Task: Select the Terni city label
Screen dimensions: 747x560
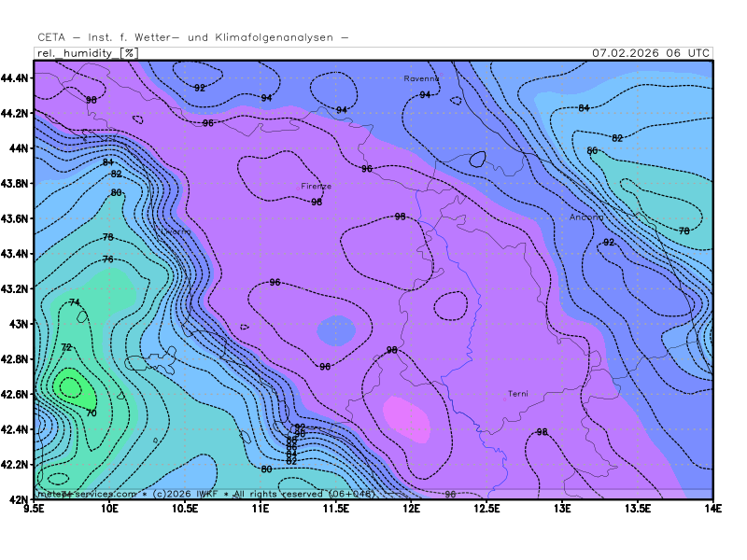Action: coord(517,393)
